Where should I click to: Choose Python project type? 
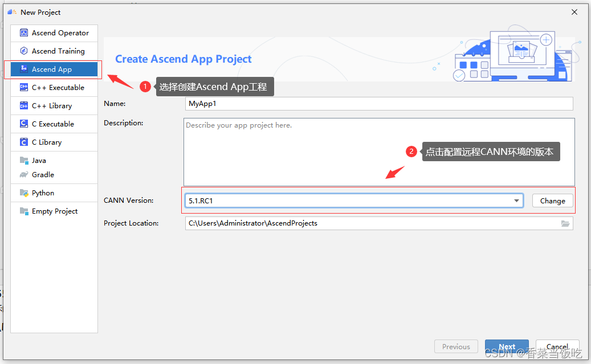point(54,193)
